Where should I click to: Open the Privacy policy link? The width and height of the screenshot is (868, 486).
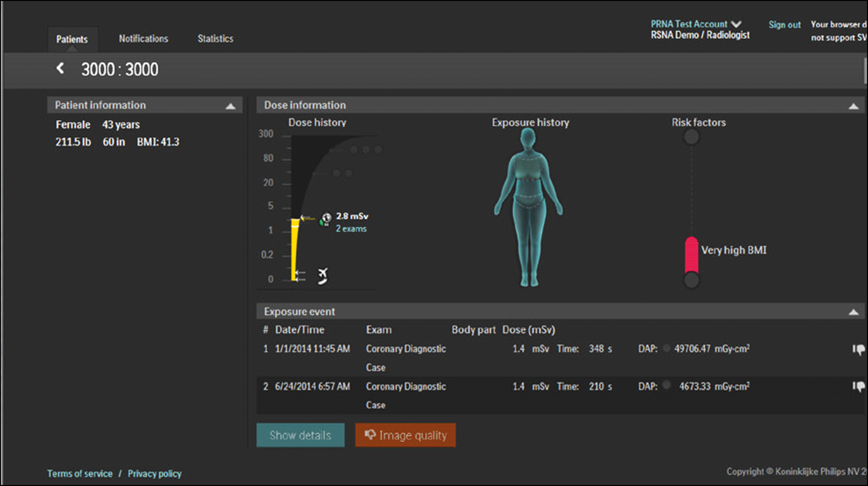click(155, 474)
